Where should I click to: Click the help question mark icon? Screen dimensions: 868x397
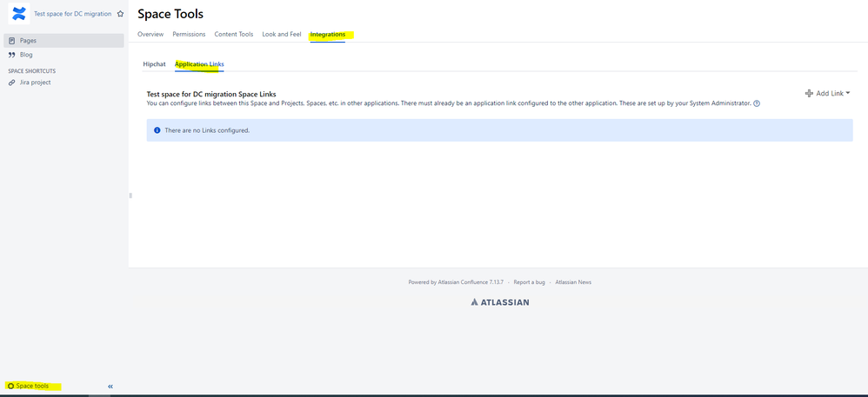[x=757, y=103]
